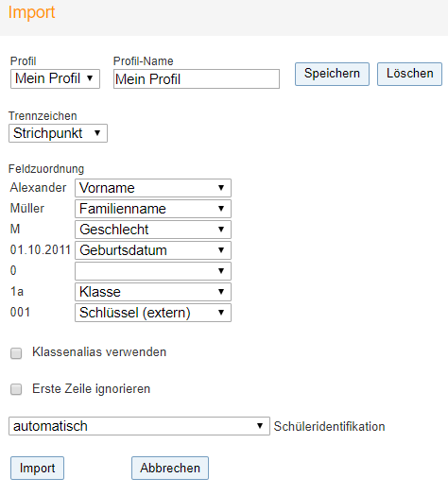The image size is (448, 495).
Task: Click the arrow on the Schlüssel (extern) dropdown
Action: pos(221,313)
